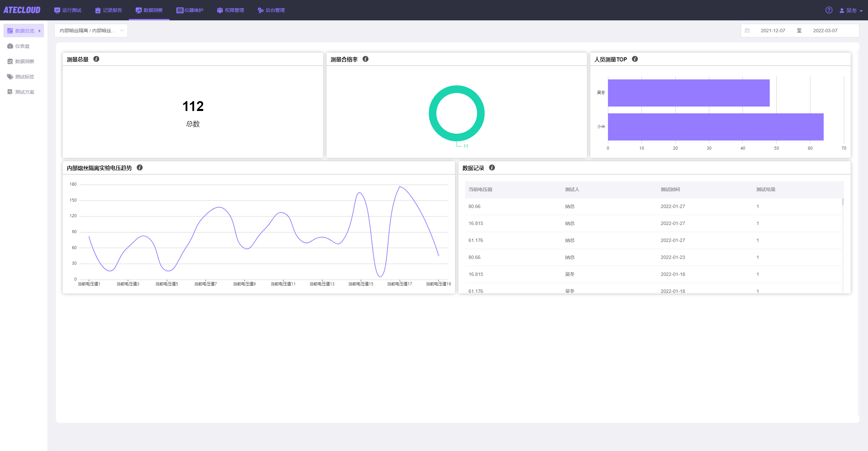868x451 pixels.
Task: Click info icon beside 内部熔丝隔离实验电压趋势
Action: point(140,168)
